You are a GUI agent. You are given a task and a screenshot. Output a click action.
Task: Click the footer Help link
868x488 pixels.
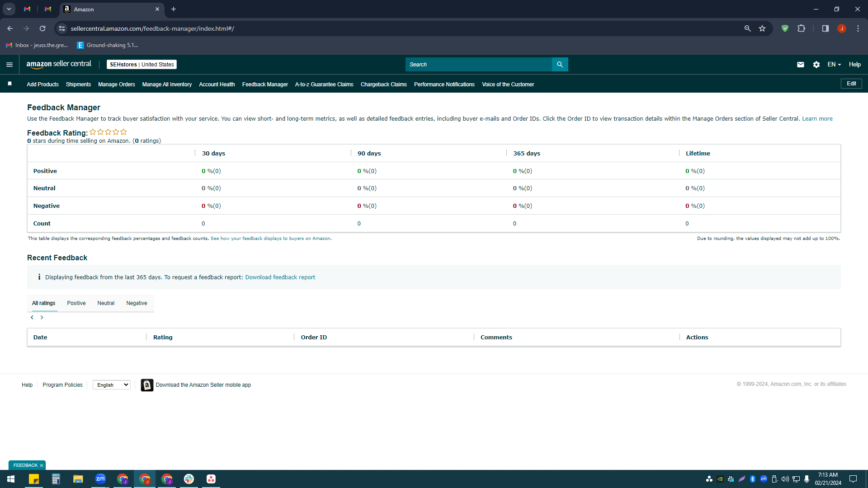[x=27, y=385]
